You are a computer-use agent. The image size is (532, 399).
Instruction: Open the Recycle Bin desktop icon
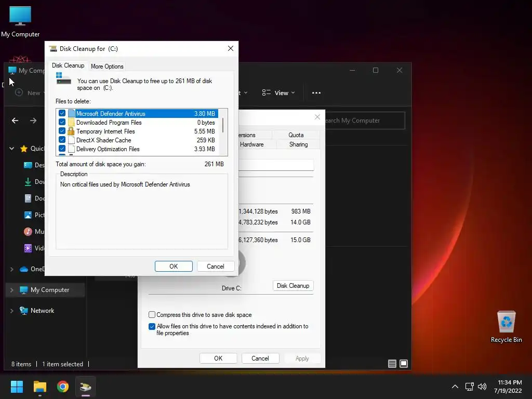[x=506, y=327]
